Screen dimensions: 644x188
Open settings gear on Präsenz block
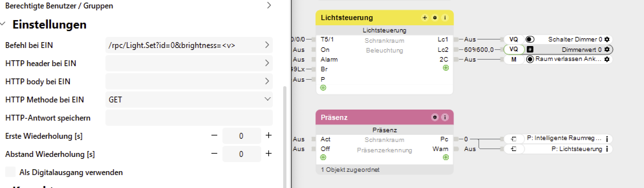tap(435, 117)
